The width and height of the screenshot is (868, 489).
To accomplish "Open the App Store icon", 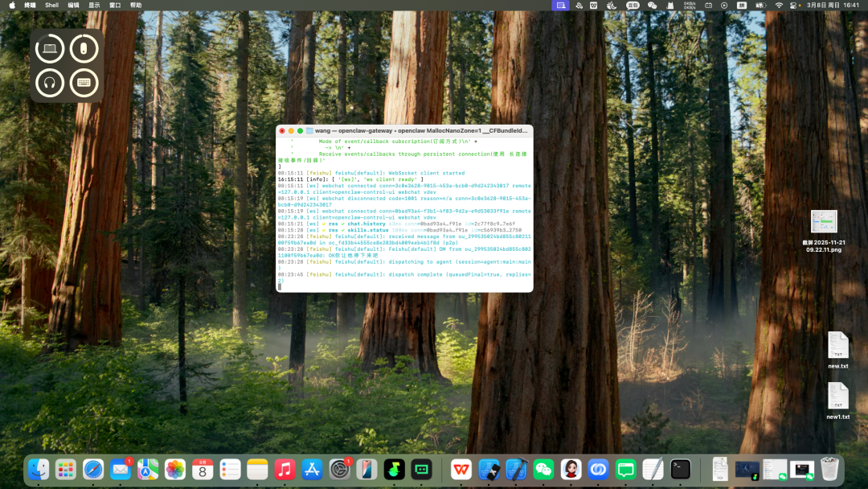I will (x=312, y=470).
